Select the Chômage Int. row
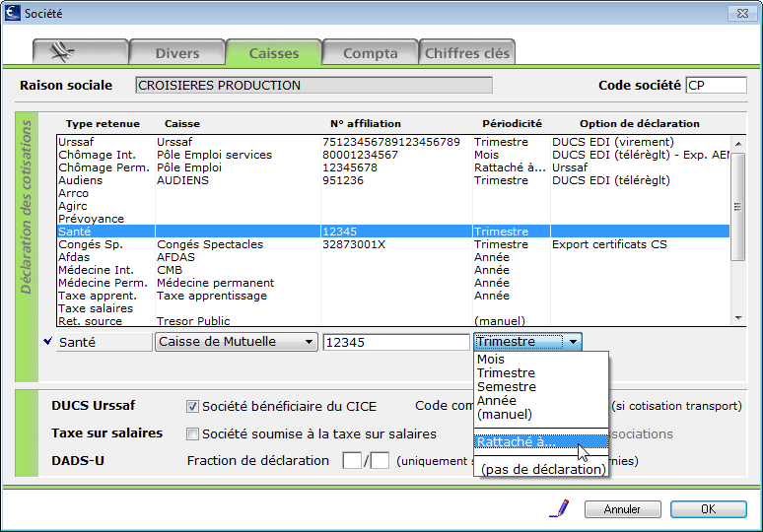 (x=393, y=155)
